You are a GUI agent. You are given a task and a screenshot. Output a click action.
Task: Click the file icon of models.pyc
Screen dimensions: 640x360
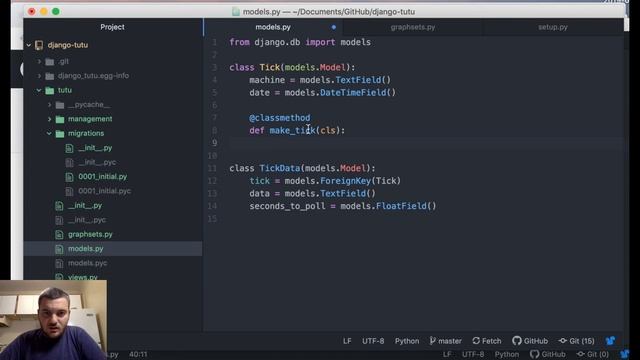tap(59, 263)
